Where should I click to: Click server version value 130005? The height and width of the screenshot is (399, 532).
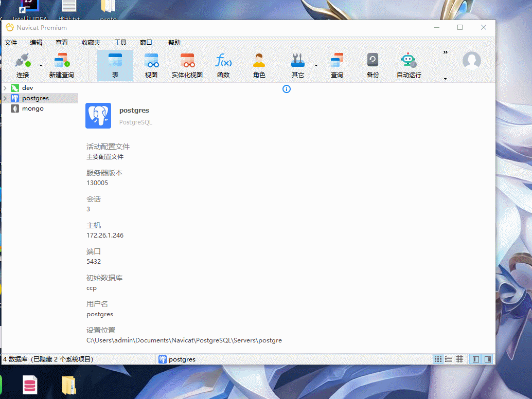pos(97,183)
